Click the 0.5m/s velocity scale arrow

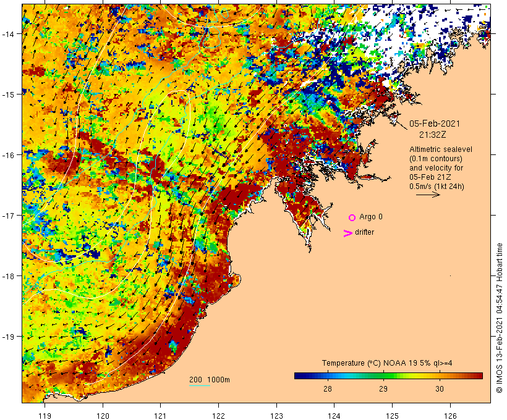[x=428, y=195]
